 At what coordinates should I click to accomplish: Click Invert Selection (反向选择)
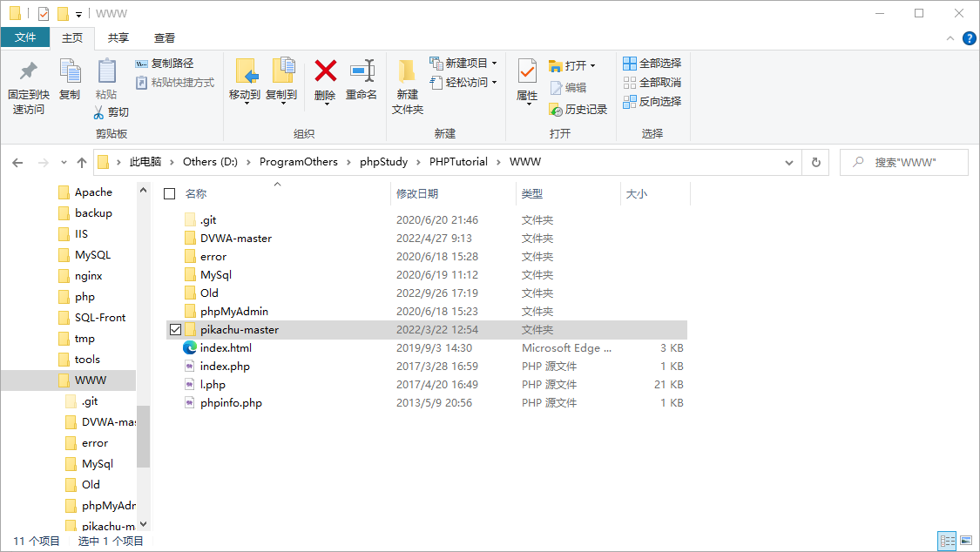pyautogui.click(x=652, y=102)
